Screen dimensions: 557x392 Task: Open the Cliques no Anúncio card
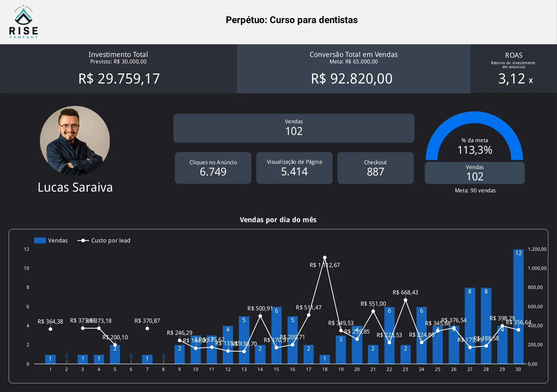(213, 168)
